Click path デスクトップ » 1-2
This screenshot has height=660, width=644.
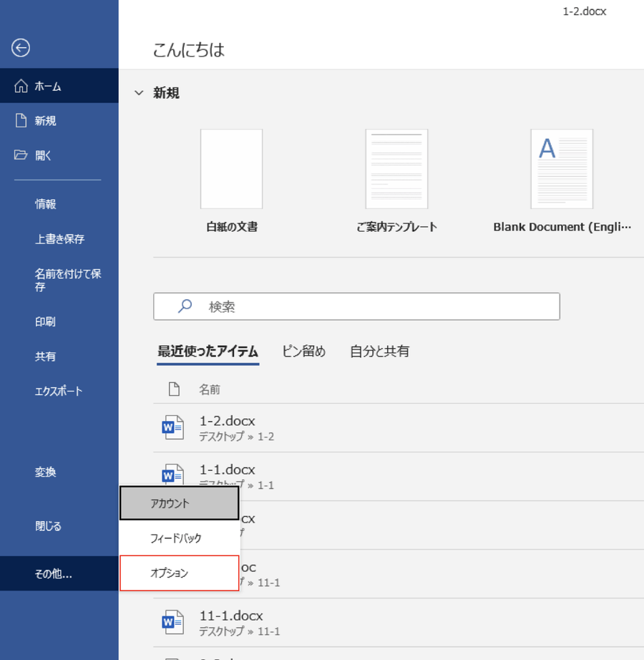(236, 437)
